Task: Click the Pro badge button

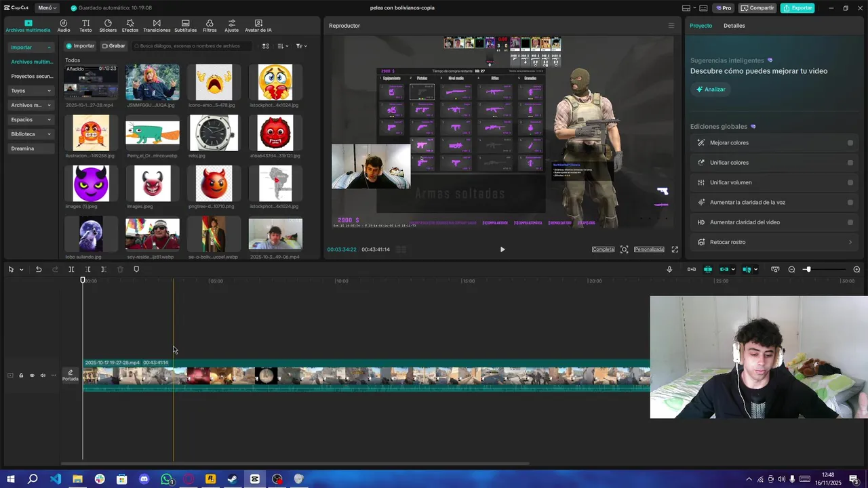Action: 724,8
